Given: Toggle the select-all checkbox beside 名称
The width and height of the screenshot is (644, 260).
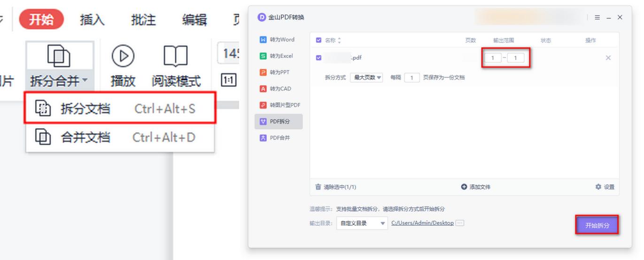Looking at the screenshot, I should (319, 40).
